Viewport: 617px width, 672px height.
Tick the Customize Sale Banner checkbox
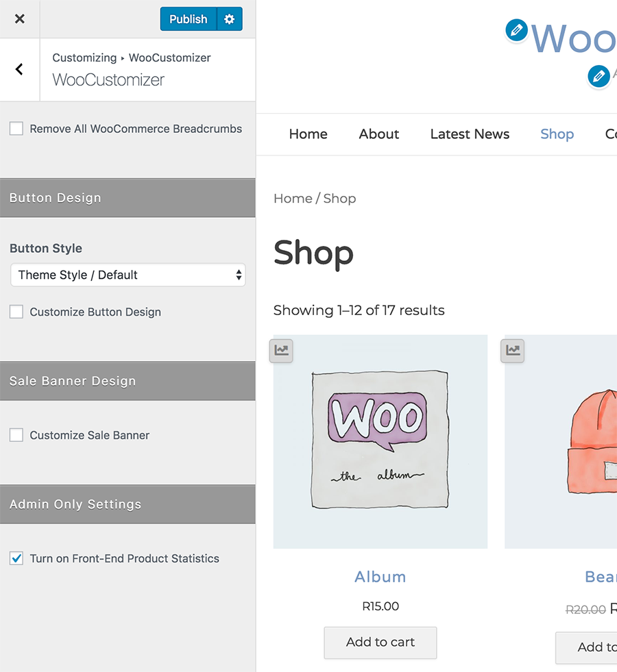click(x=16, y=435)
